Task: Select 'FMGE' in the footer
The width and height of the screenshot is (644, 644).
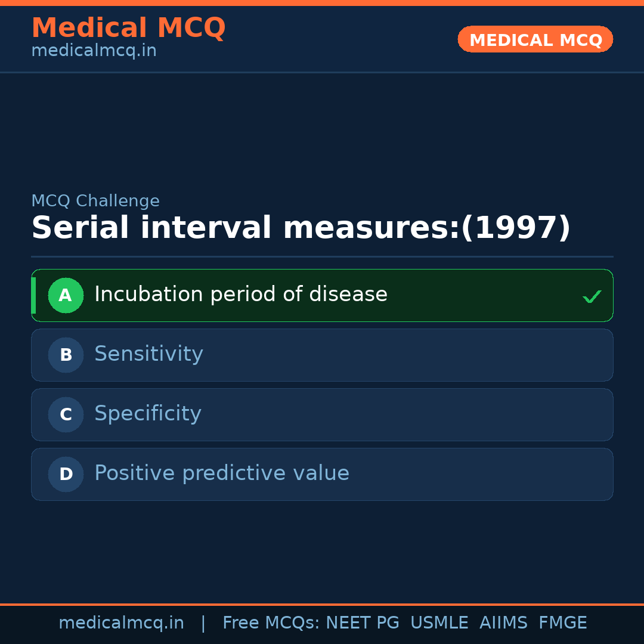Action: point(562,623)
